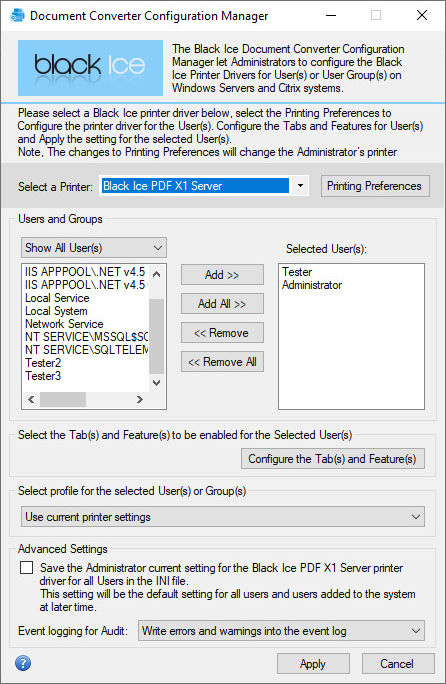Expand the Event logging for Audit dropdown

(281, 631)
